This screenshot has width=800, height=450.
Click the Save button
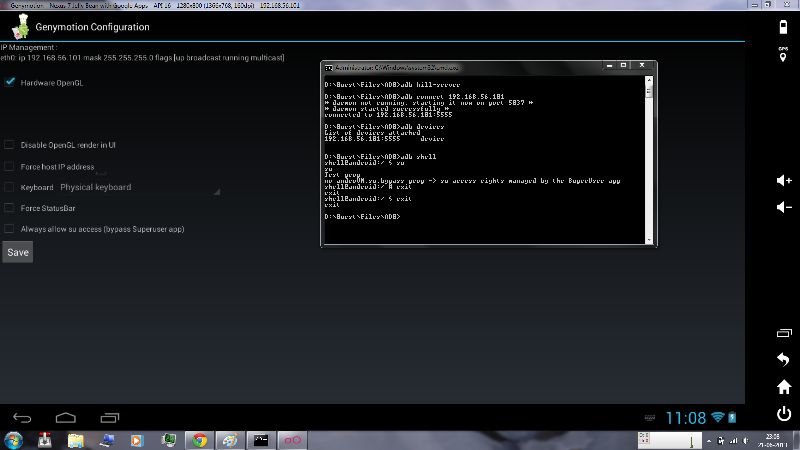pyautogui.click(x=18, y=252)
